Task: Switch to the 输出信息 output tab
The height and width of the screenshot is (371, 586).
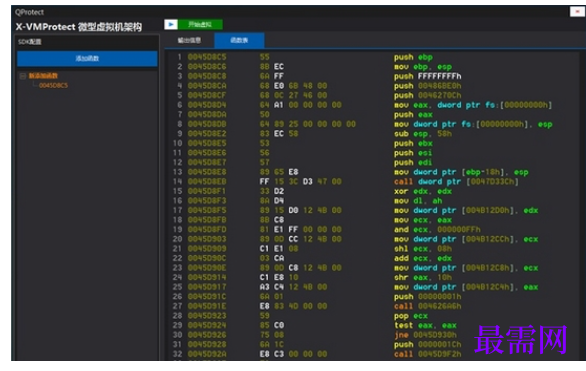Action: click(189, 40)
